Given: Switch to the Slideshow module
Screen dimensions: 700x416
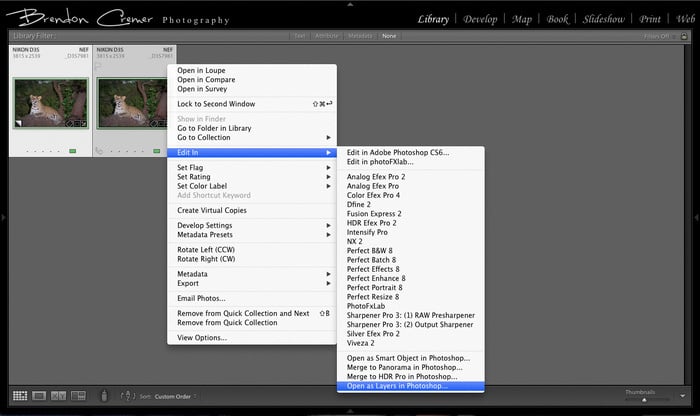Looking at the screenshot, I should point(604,19).
